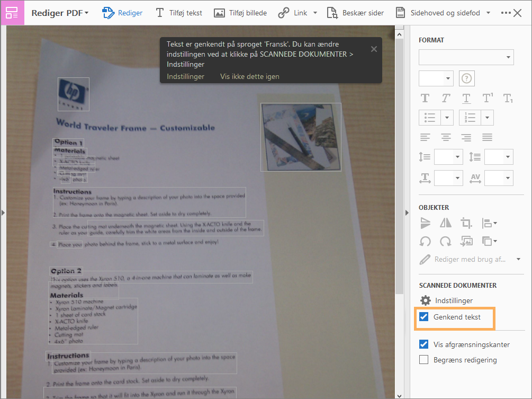Image resolution: width=532 pixels, height=399 pixels.
Task: Select the crop object tool
Action: 466,223
